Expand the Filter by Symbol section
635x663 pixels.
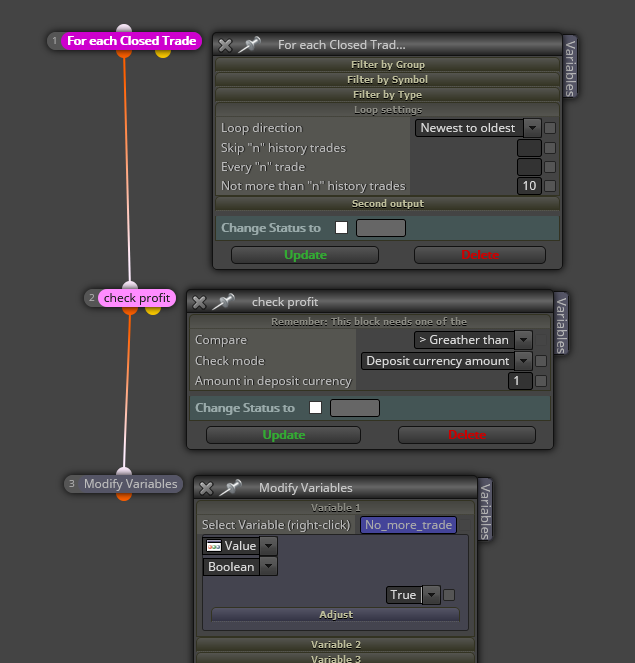[388, 80]
